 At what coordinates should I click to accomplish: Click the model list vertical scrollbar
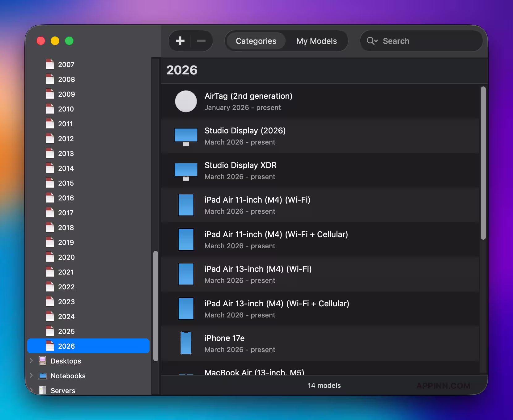pos(483,163)
